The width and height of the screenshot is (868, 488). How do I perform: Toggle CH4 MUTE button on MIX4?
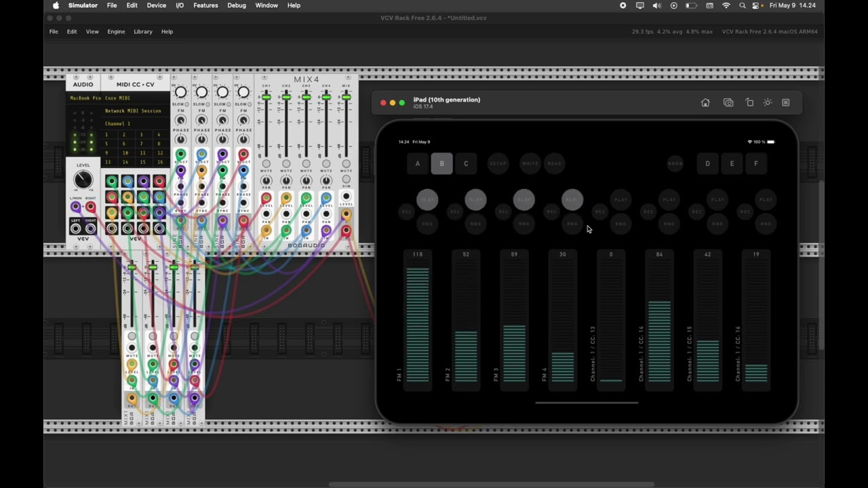(327, 164)
